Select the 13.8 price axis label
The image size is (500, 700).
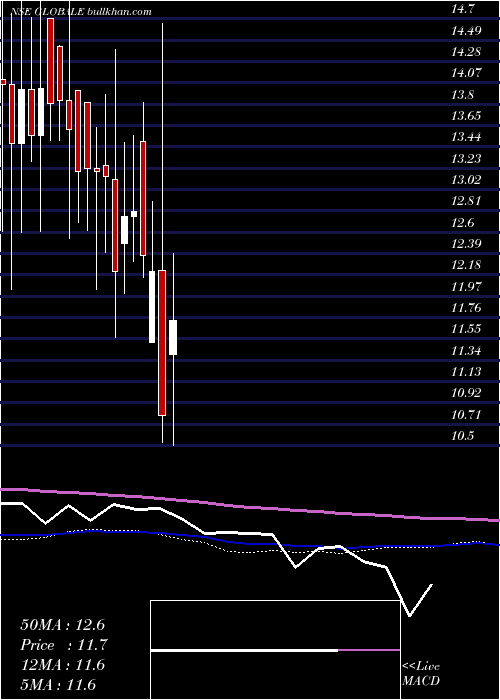[462, 95]
